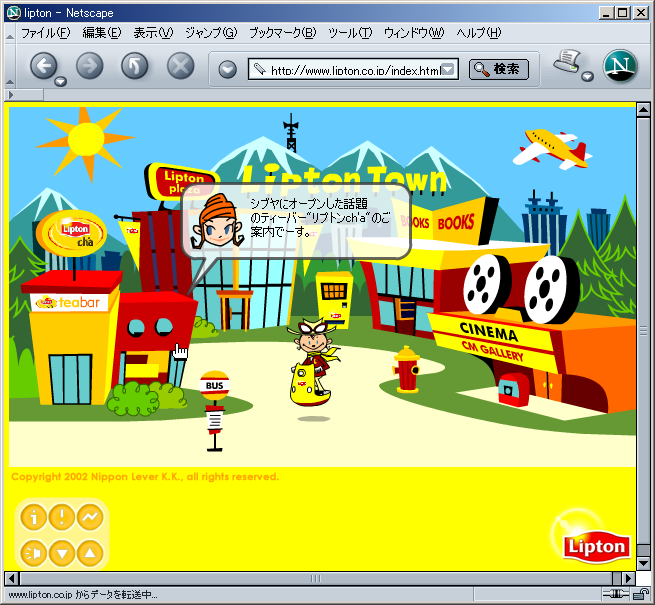The height and width of the screenshot is (605, 655).
Task: Click the Lipton plaza sign
Action: click(x=183, y=182)
